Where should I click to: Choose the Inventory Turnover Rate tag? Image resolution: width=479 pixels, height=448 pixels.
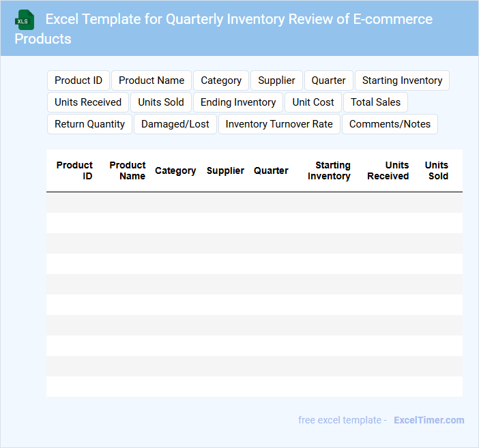coord(279,124)
